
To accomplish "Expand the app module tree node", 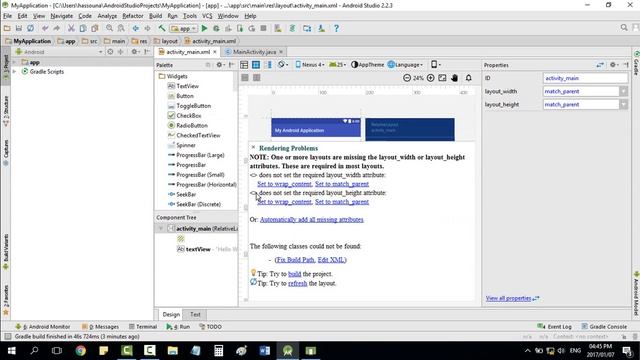I will click(x=15, y=62).
